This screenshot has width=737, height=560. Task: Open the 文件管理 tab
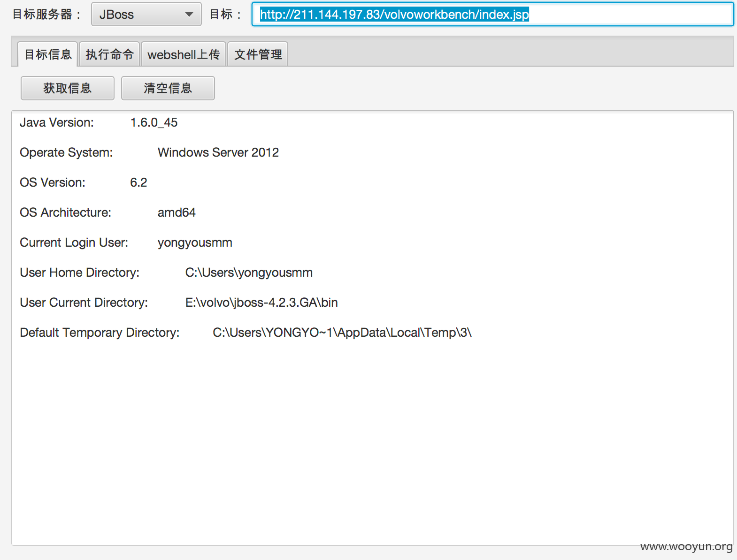[x=258, y=54]
